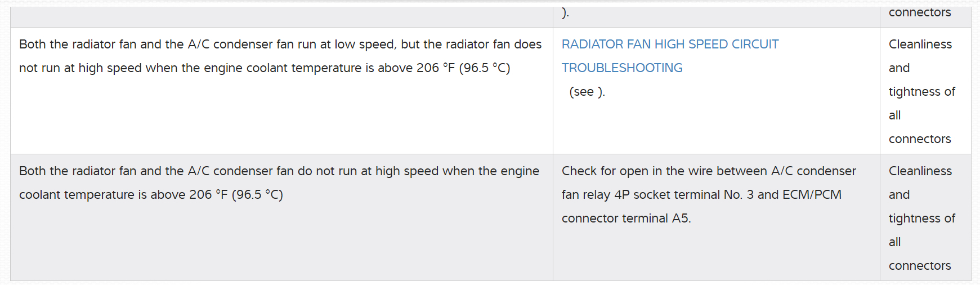Click the 'connector terminal A5.' text

pyautogui.click(x=626, y=219)
